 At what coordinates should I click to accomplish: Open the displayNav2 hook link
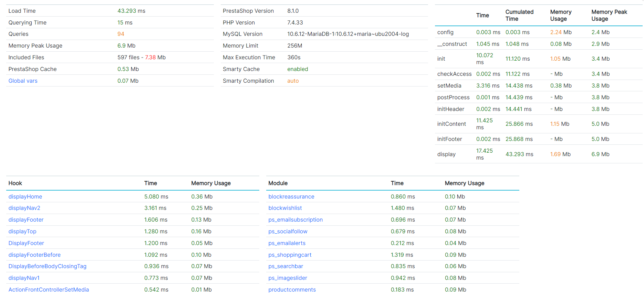pyautogui.click(x=24, y=208)
